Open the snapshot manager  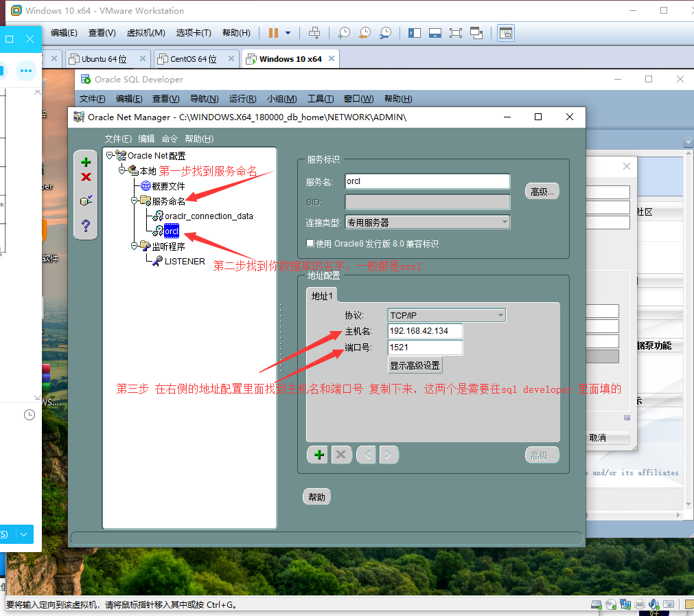point(384,32)
